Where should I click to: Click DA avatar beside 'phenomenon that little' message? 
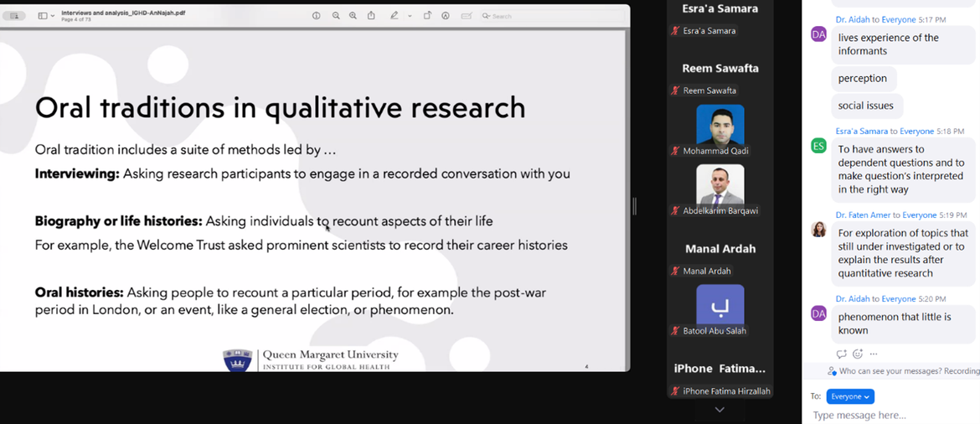(818, 313)
